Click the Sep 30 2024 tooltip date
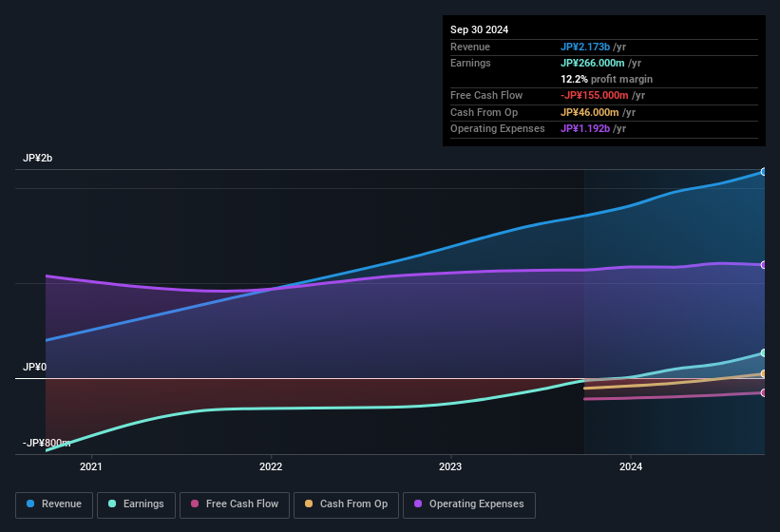This screenshot has width=780, height=532. pyautogui.click(x=479, y=29)
